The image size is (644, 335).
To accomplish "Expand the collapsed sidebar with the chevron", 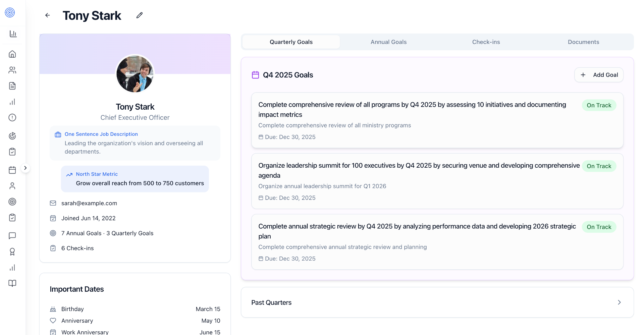I will click(x=25, y=168).
